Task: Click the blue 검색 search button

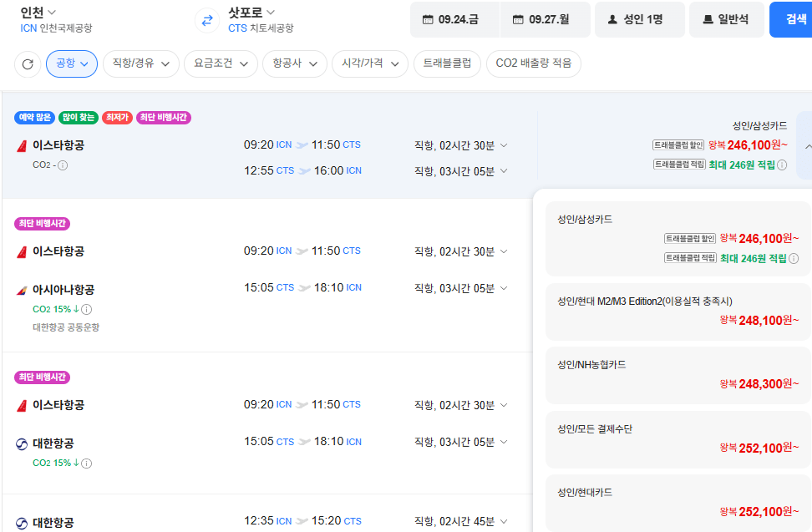Action: pos(791,20)
